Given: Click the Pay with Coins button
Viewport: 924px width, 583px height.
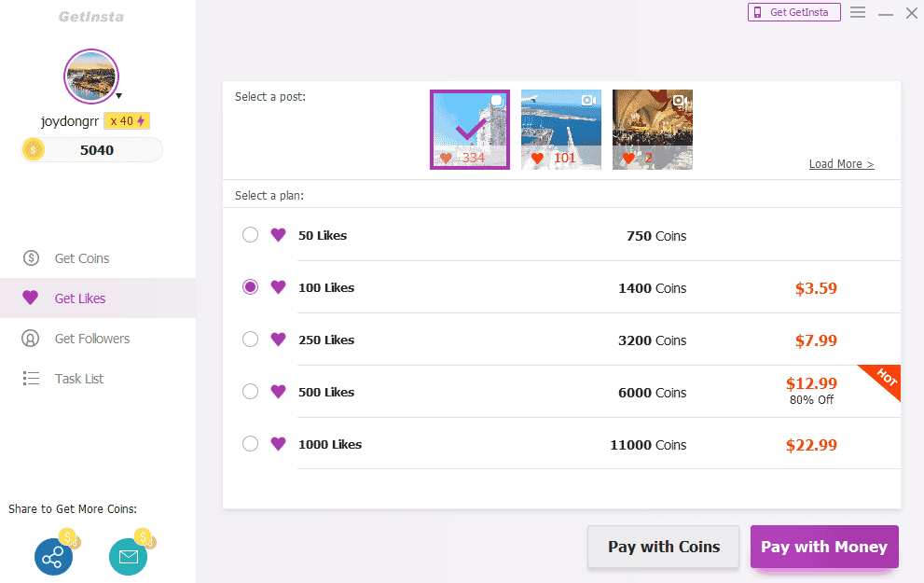Looking at the screenshot, I should coord(663,547).
